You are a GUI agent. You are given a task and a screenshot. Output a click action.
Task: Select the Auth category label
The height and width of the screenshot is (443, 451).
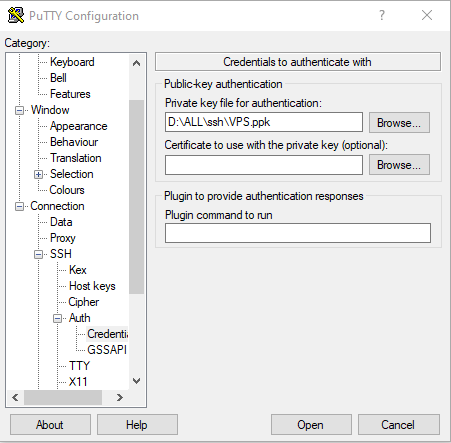pos(80,318)
